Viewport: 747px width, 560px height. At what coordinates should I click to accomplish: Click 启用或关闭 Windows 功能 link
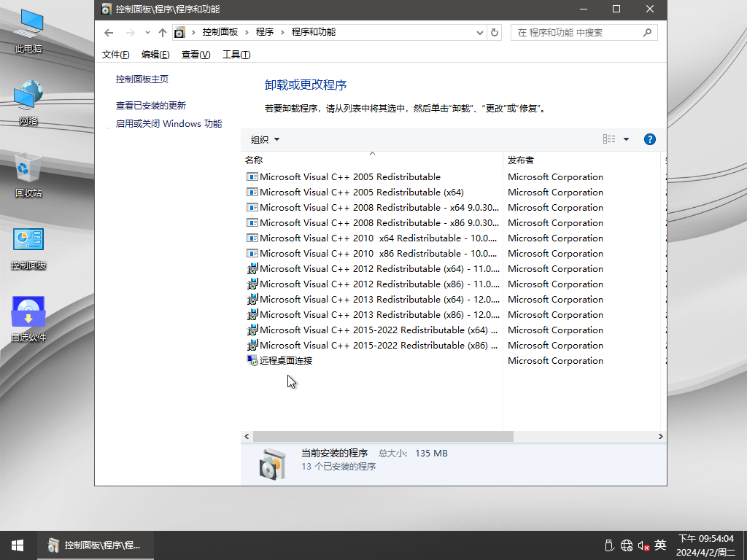coord(169,124)
